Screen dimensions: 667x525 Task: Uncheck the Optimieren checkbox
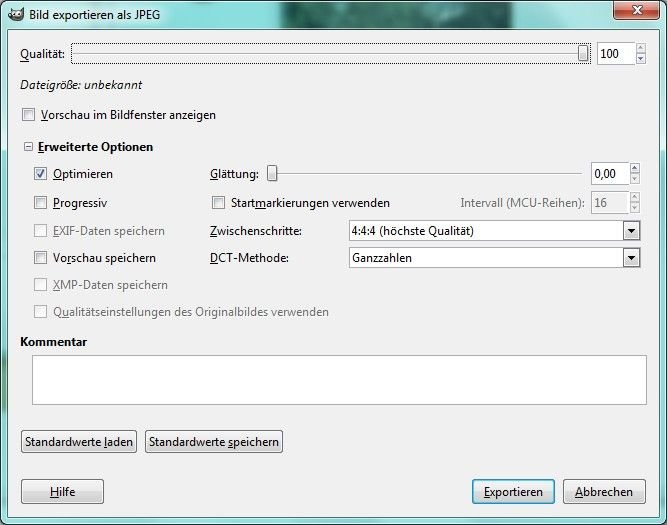pos(40,174)
